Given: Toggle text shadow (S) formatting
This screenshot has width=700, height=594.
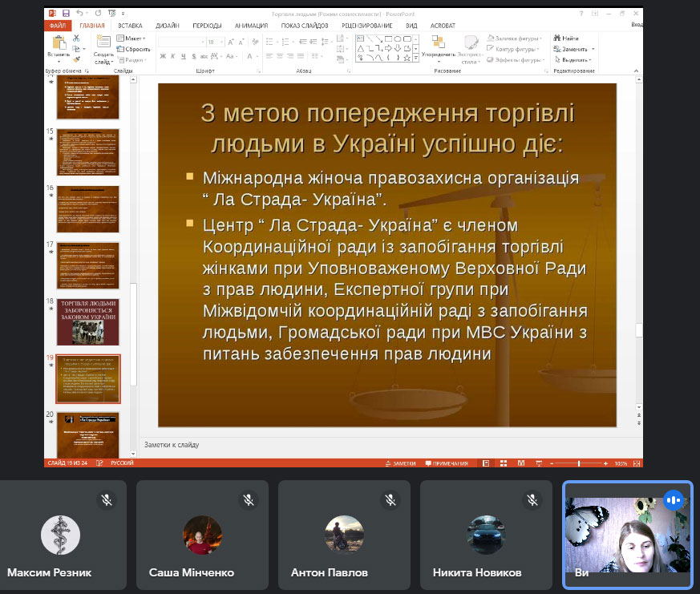Looking at the screenshot, I should (x=194, y=56).
